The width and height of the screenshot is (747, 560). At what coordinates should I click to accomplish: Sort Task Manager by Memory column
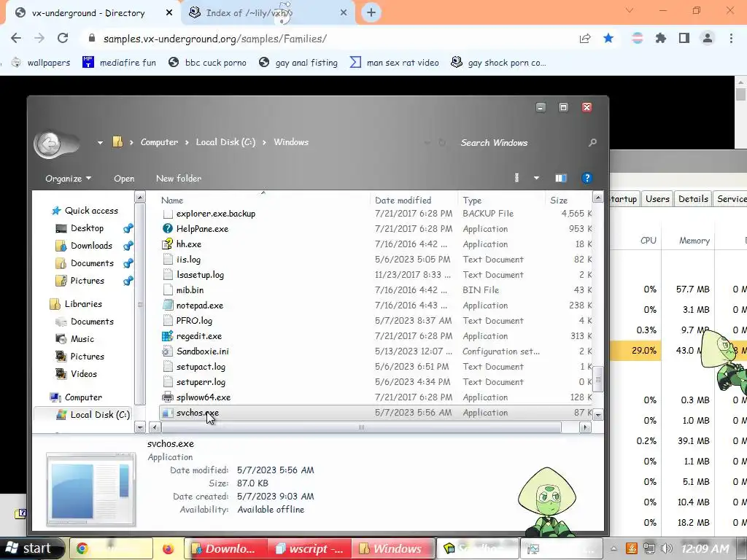pos(694,241)
